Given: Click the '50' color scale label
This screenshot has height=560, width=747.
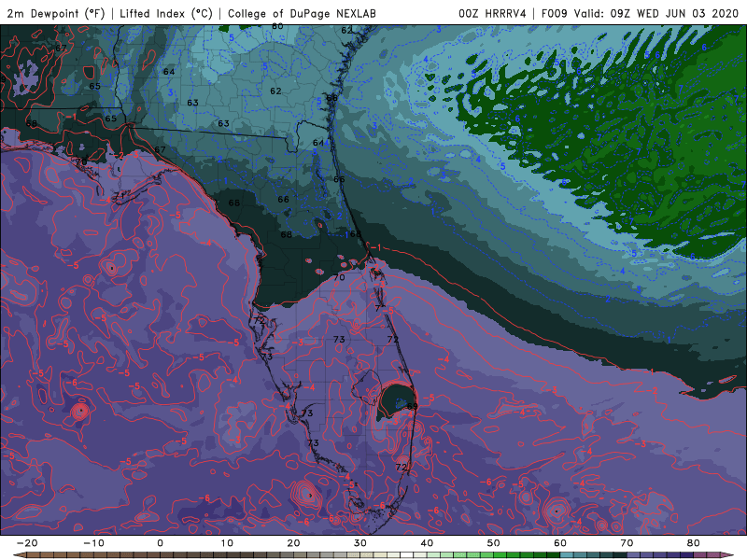Looking at the screenshot, I should [494, 543].
